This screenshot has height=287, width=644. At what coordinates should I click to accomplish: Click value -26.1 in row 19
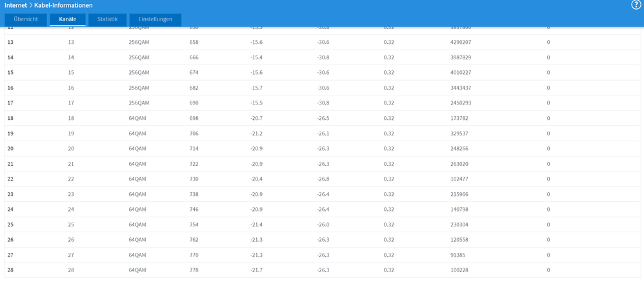(x=323, y=134)
